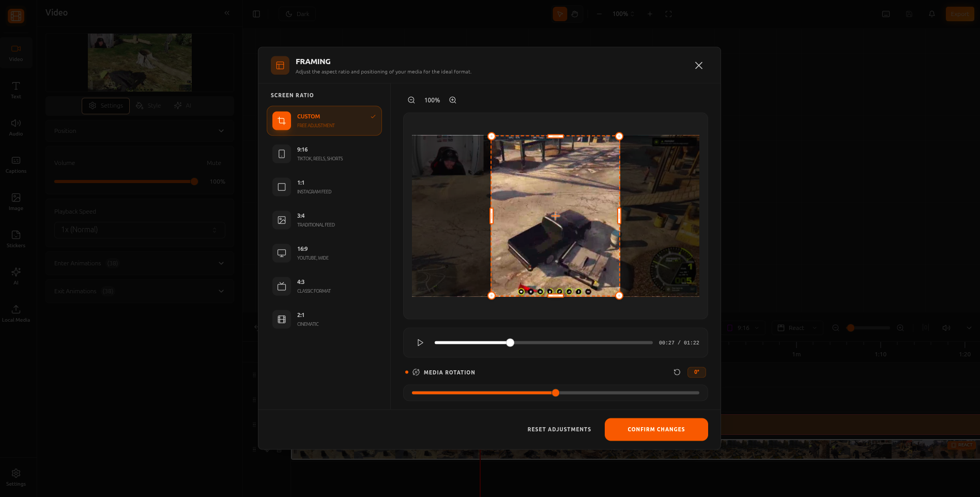The width and height of the screenshot is (980, 497).
Task: Click Reset Adjustments
Action: [559, 429]
